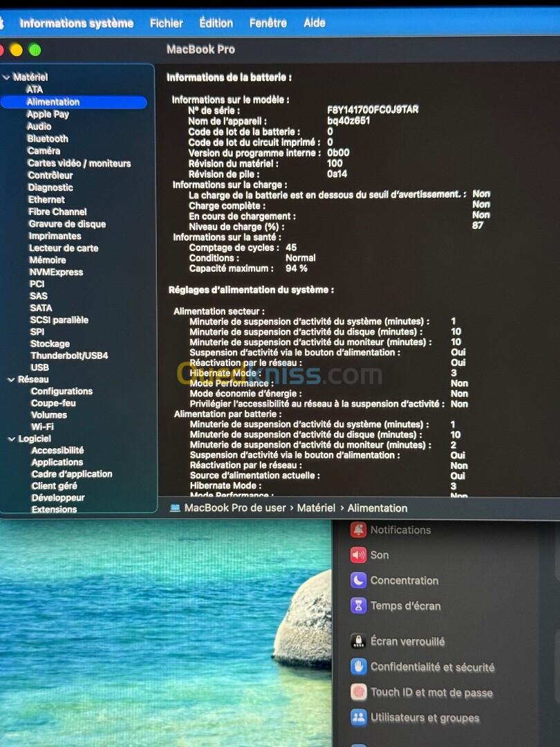Screen dimensions: 560x747
Task: Select Stockage in the sidebar
Action: [x=50, y=344]
